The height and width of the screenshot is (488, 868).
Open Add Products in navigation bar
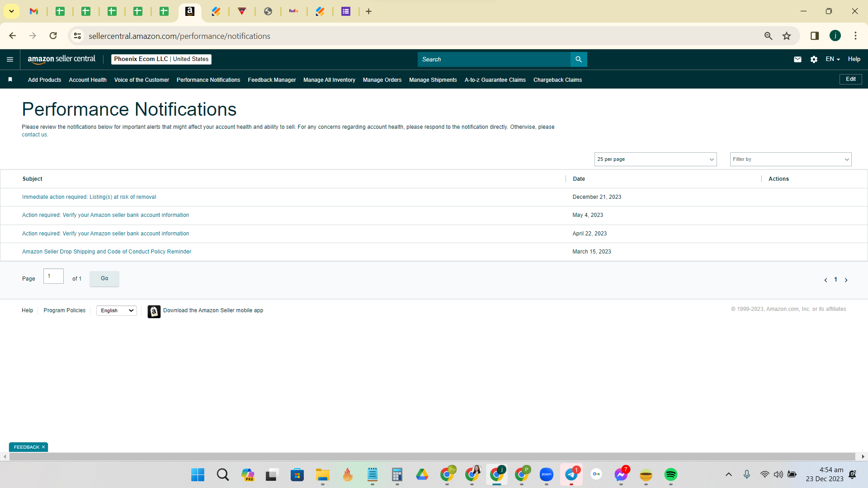(44, 80)
